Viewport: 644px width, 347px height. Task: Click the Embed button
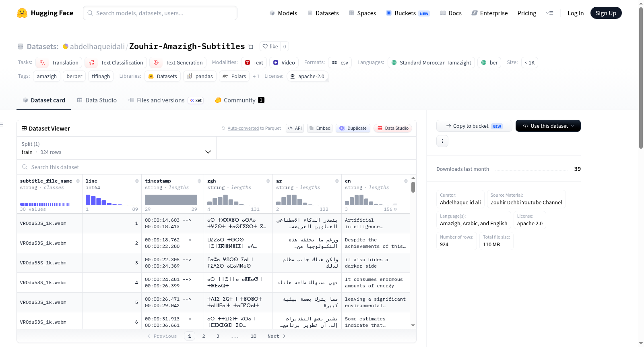pos(320,128)
